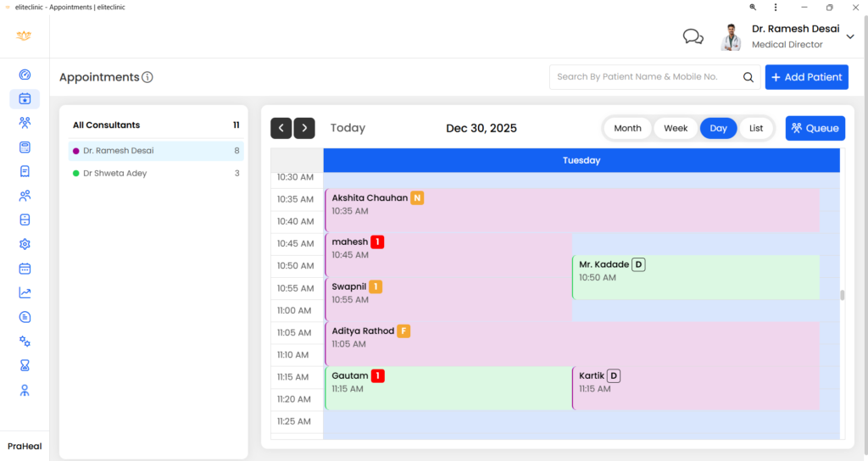Click the Add Patient button

807,77
